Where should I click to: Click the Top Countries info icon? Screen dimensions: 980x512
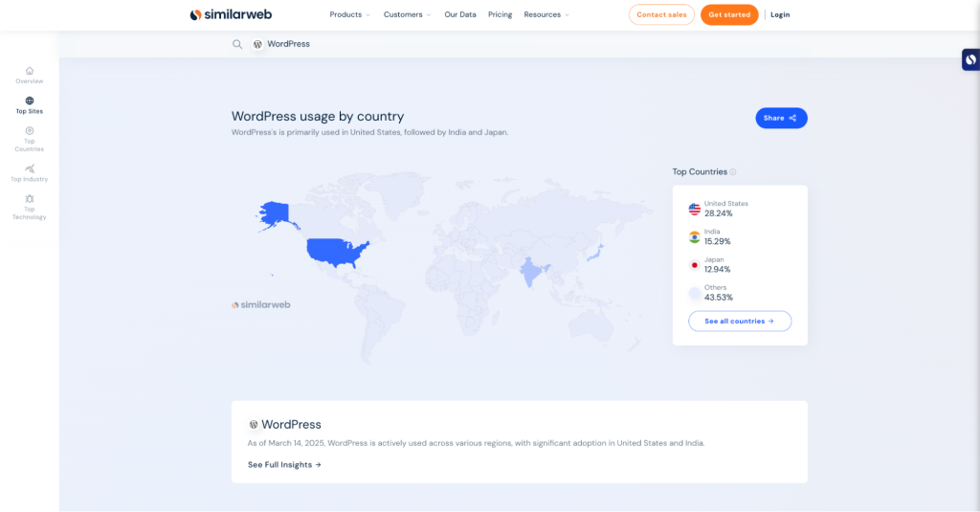tap(733, 172)
